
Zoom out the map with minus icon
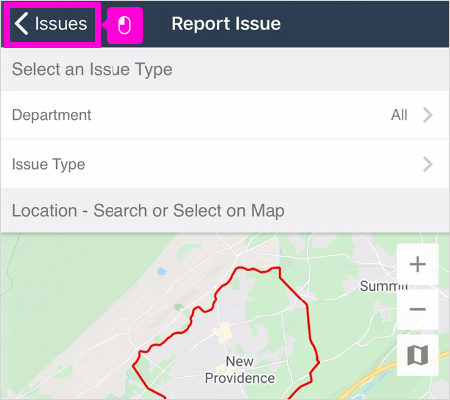(417, 309)
